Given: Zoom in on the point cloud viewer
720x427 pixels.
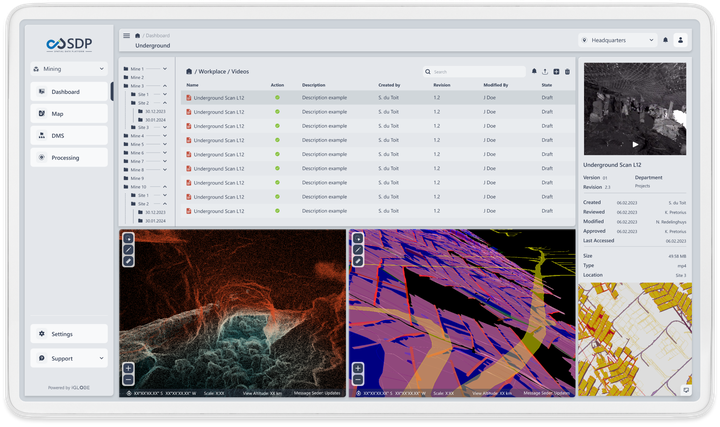Looking at the screenshot, I should pyautogui.click(x=129, y=368).
